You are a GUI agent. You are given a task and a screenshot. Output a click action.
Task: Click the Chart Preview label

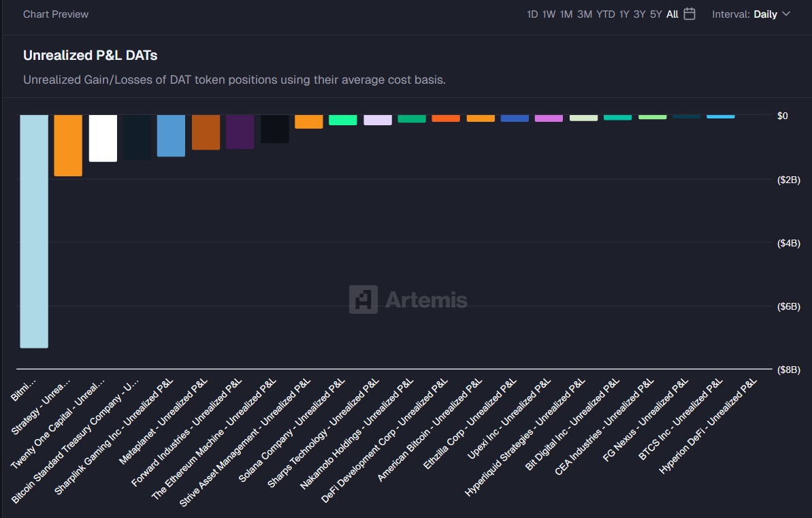[x=56, y=14]
